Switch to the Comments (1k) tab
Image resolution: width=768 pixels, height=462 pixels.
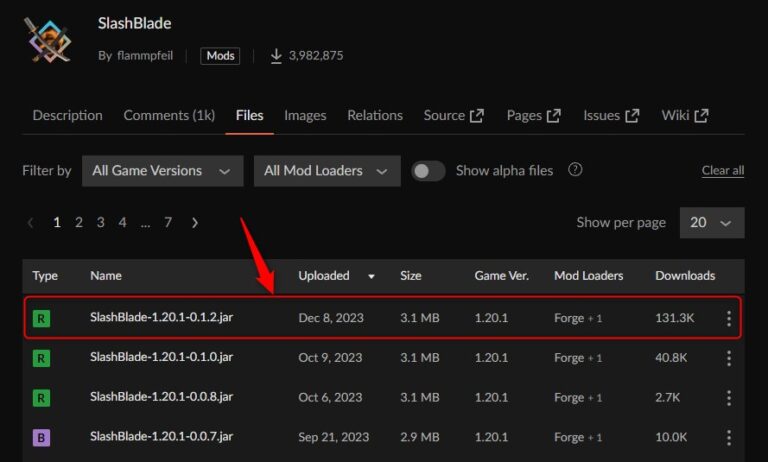click(169, 115)
